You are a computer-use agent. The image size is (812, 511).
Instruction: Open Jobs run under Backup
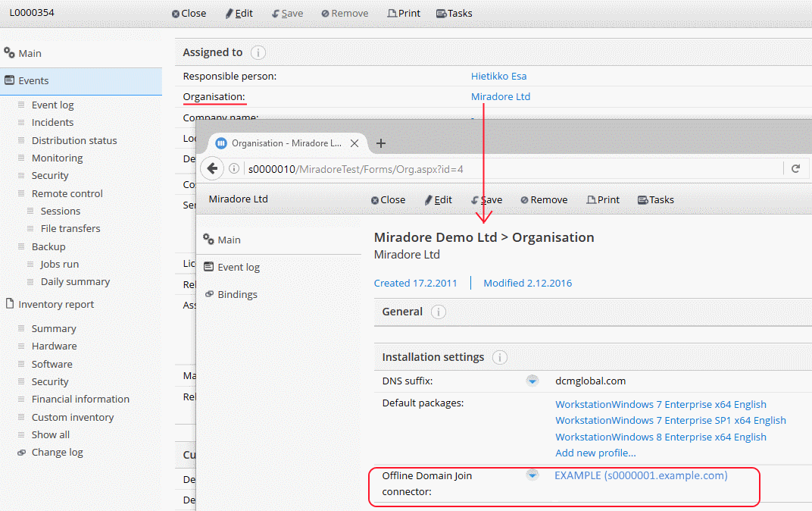60,265
